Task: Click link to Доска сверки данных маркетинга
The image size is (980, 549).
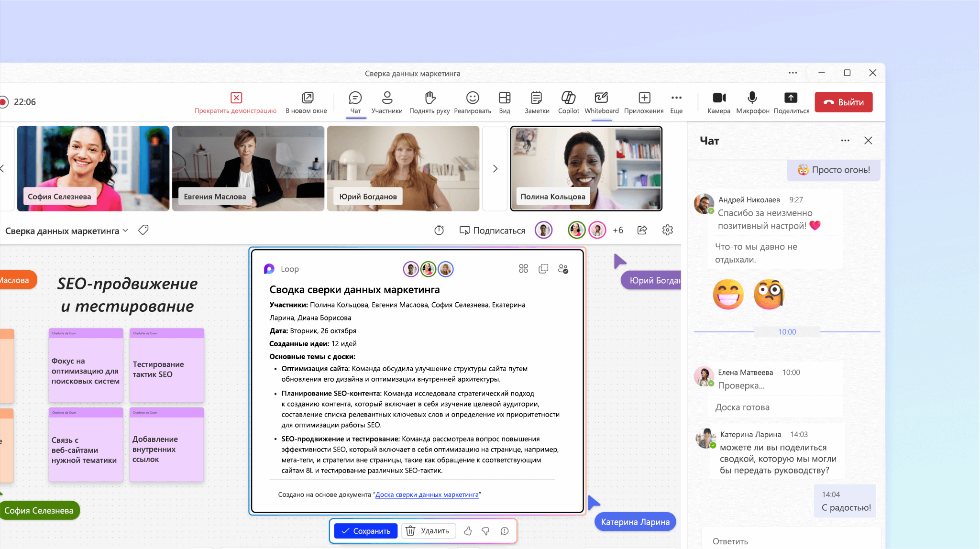Action: [426, 494]
